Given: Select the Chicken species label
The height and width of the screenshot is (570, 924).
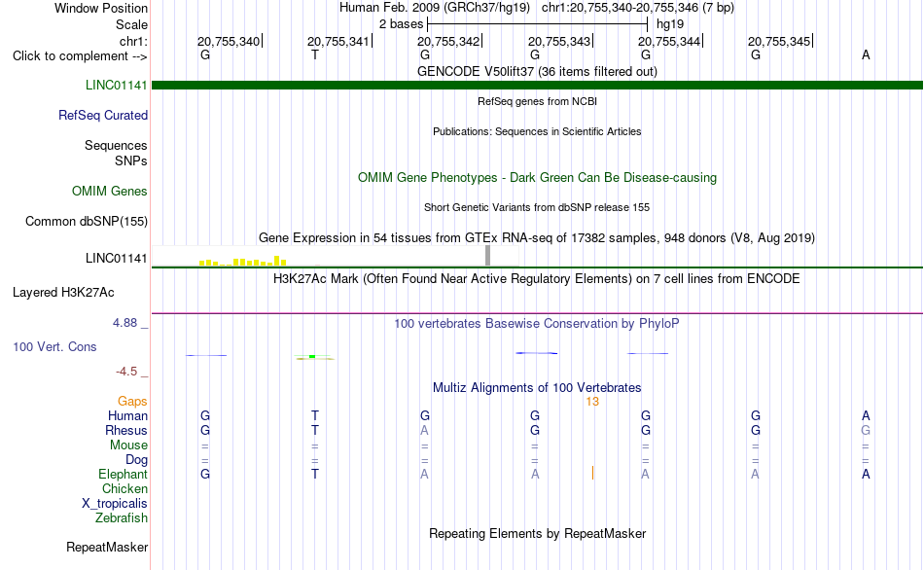Looking at the screenshot, I should pos(124,489).
